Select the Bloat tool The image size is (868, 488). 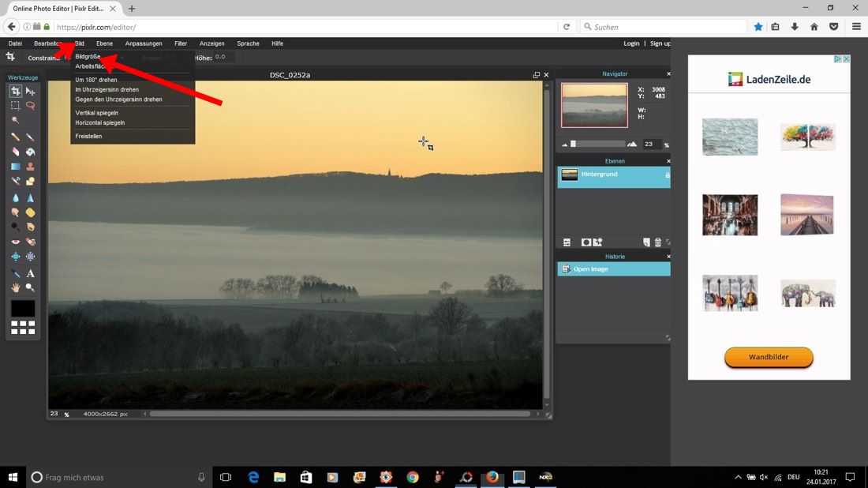click(x=16, y=257)
